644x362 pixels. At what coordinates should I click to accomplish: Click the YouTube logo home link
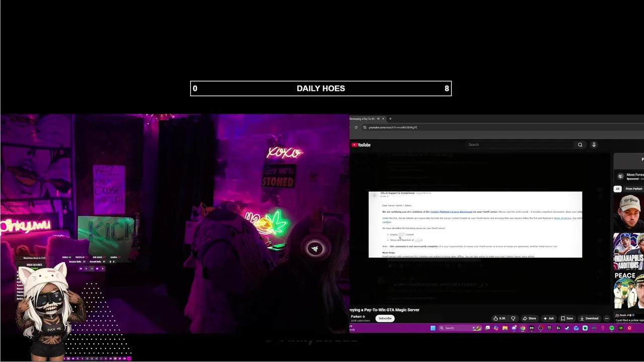[x=361, y=145]
